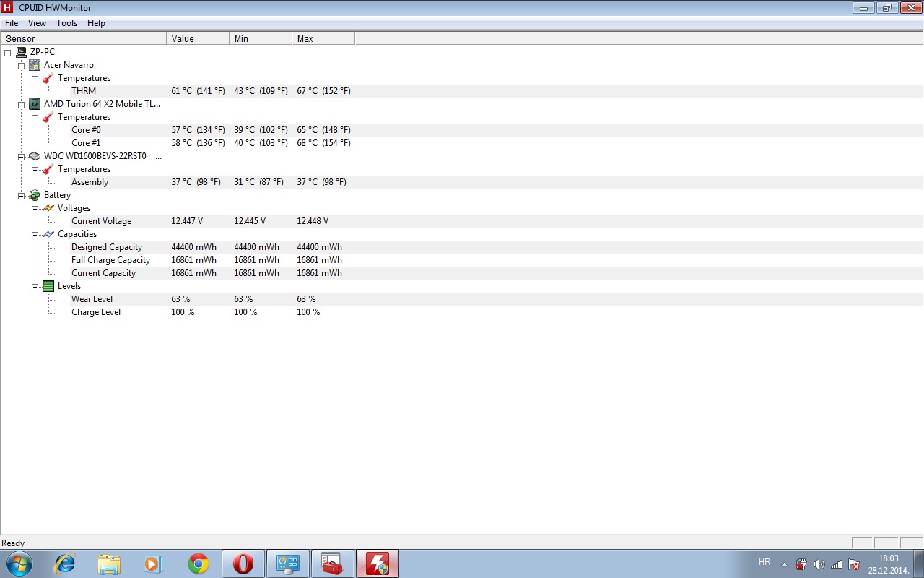
Task: Open Windows Media Player from taskbar
Action: coord(154,564)
